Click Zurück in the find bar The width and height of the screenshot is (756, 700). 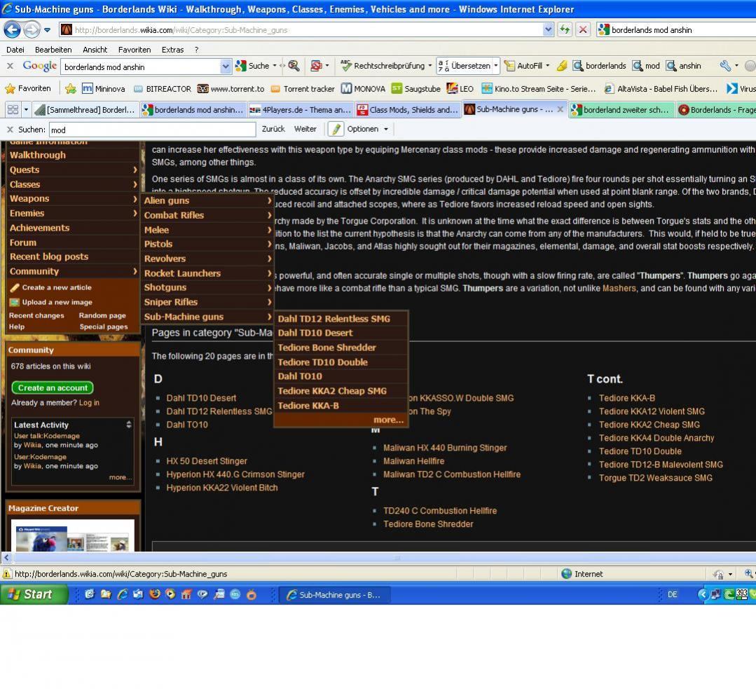[273, 129]
